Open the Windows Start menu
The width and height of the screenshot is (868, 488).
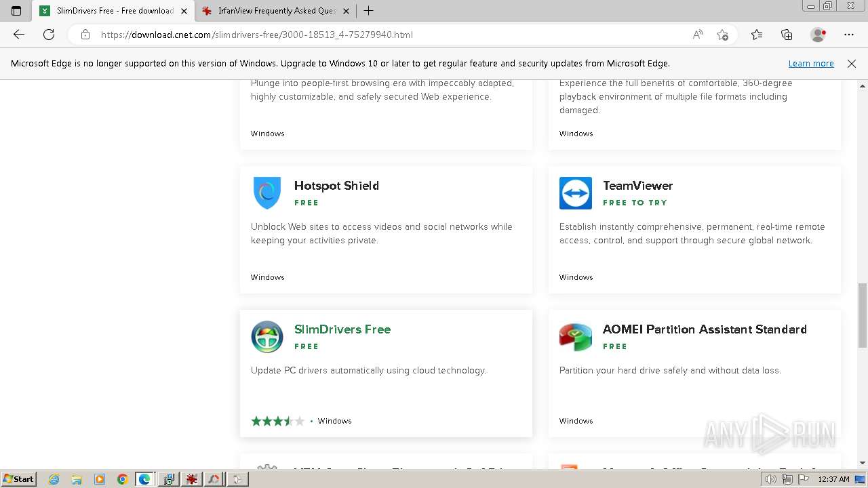(x=18, y=479)
